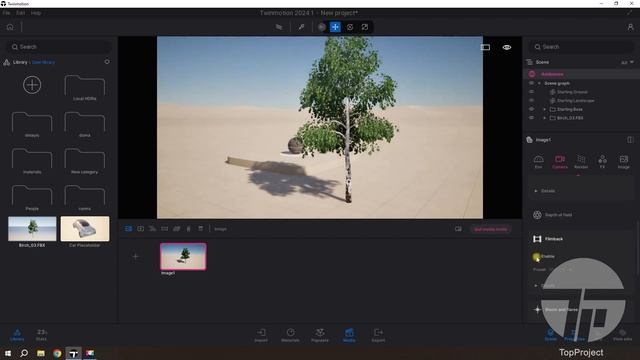Image resolution: width=640 pixels, height=360 pixels.
Task: Toggle the viewport eye visibility icon
Action: pyautogui.click(x=507, y=47)
